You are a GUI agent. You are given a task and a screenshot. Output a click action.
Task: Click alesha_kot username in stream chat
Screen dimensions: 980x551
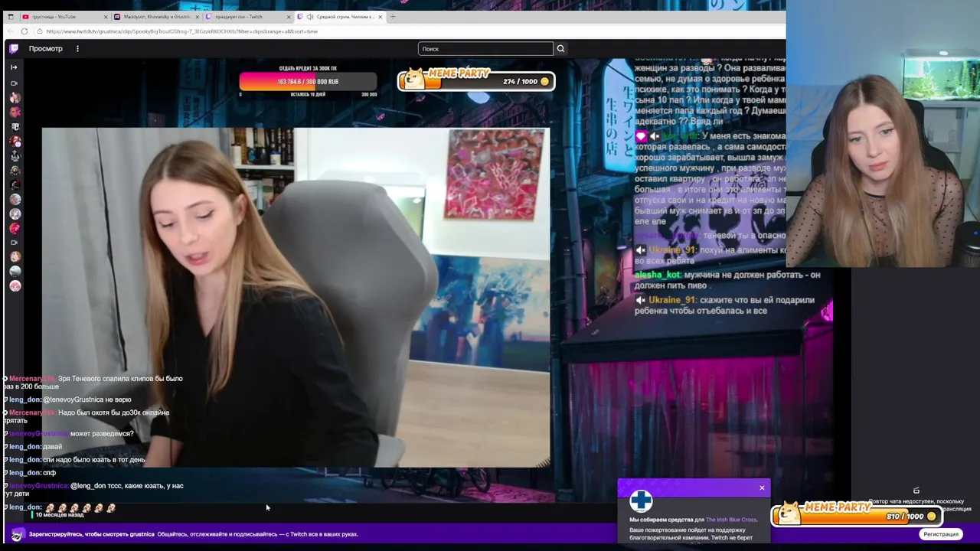[657, 275]
